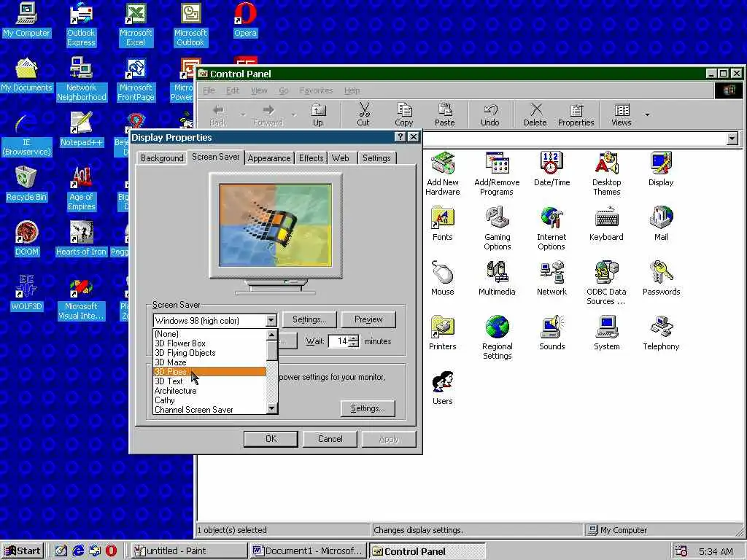Click the Copy toolbar button
Image resolution: width=747 pixels, height=560 pixels.
coord(404,115)
